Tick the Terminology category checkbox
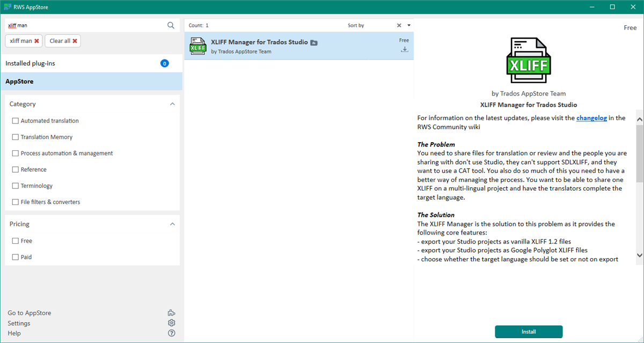Screen dimensions: 644x343 coord(16,186)
